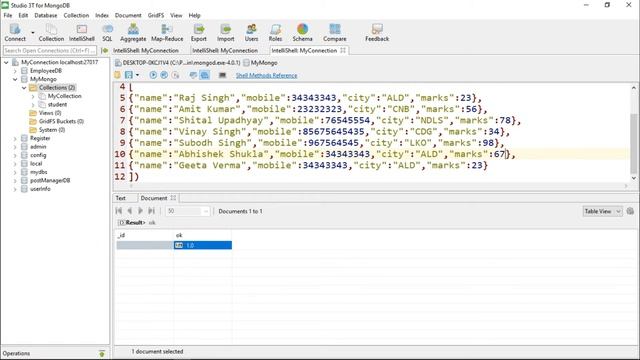Click the icon left of highlighted view icon
The image size is (640, 360).
pyautogui.click(x=193, y=75)
